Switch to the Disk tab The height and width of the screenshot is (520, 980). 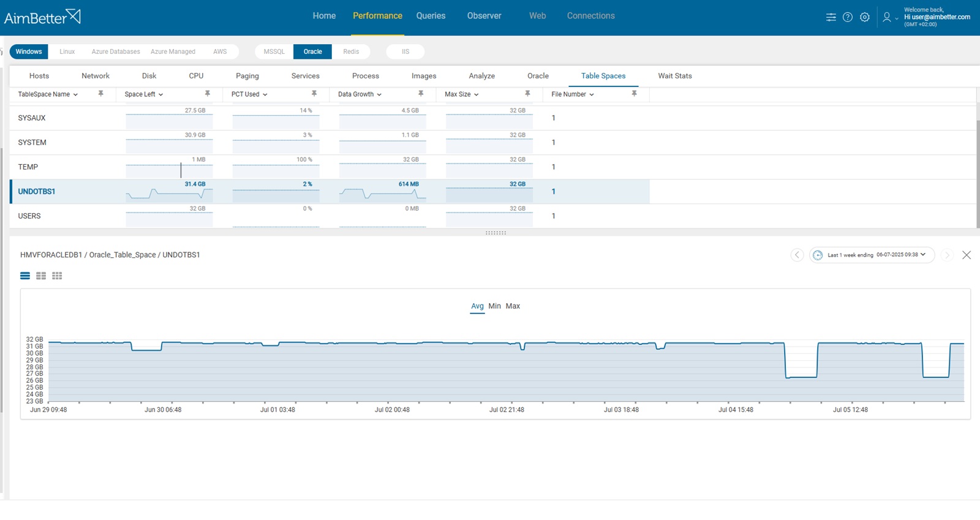tap(149, 76)
